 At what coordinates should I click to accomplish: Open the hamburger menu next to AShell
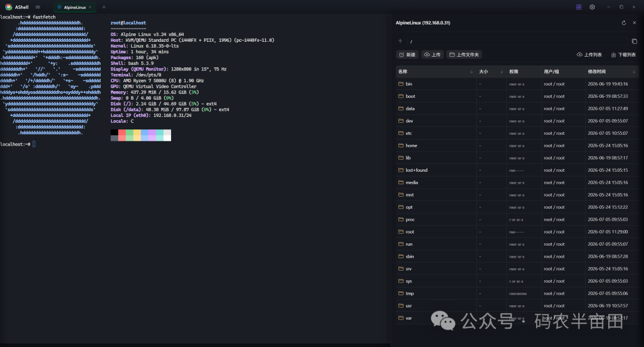pos(38,7)
